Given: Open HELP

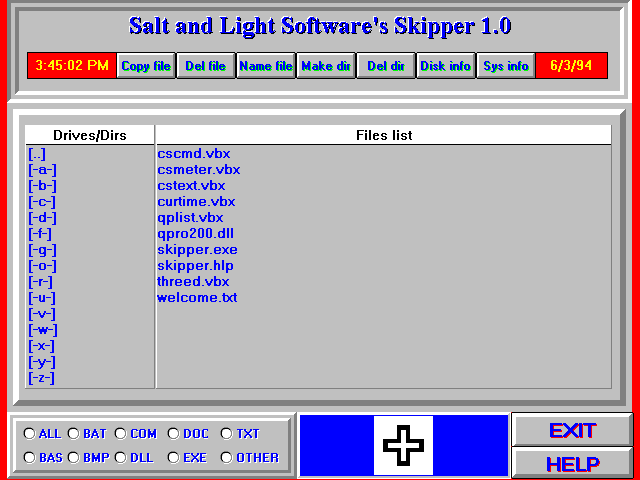Looking at the screenshot, I should click(x=572, y=463).
